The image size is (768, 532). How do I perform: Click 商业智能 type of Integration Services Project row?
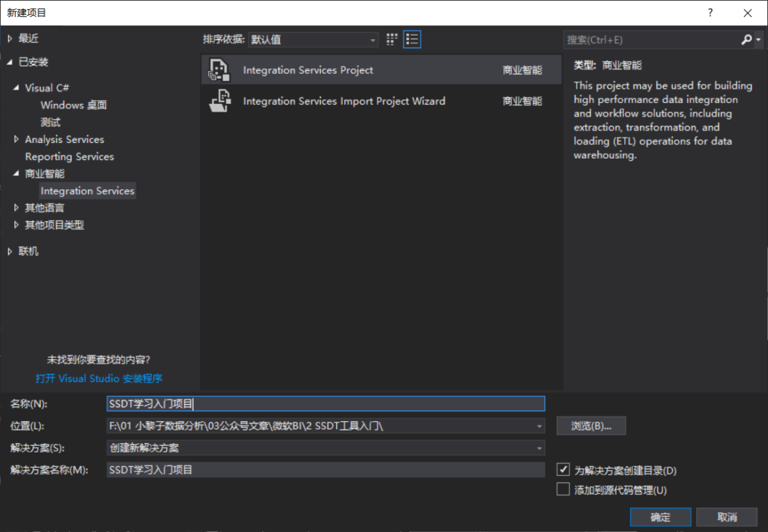[522, 70]
